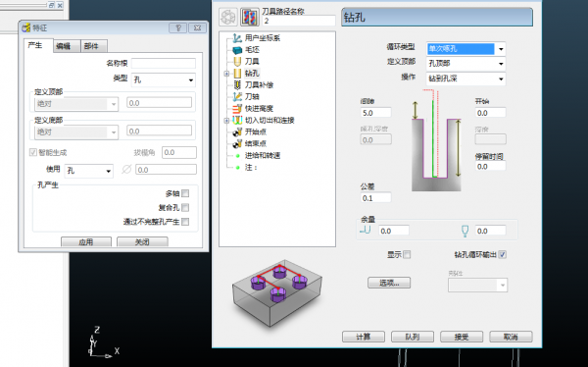Click the 名称根 input field

point(163,63)
